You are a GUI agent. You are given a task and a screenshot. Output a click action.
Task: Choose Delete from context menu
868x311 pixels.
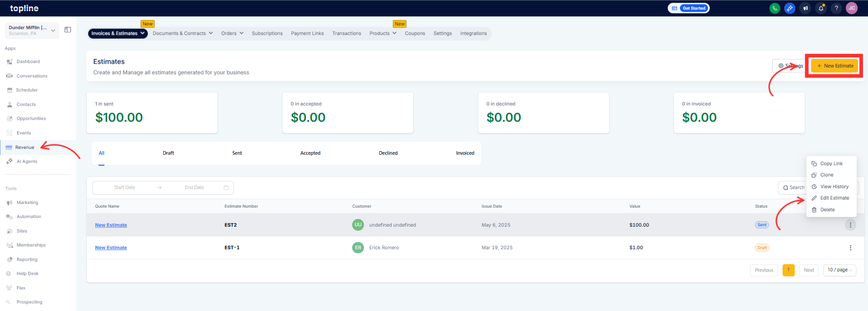tap(831, 209)
